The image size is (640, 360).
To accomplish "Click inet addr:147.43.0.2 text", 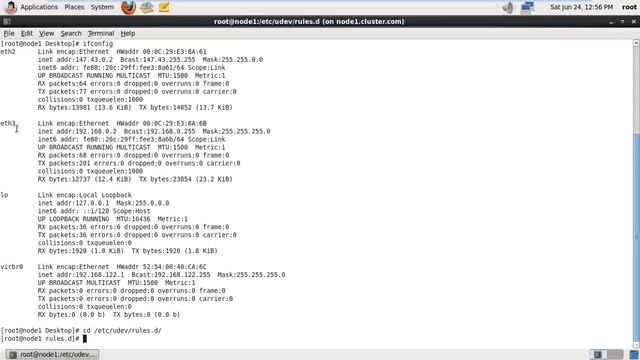I will [x=75, y=60].
